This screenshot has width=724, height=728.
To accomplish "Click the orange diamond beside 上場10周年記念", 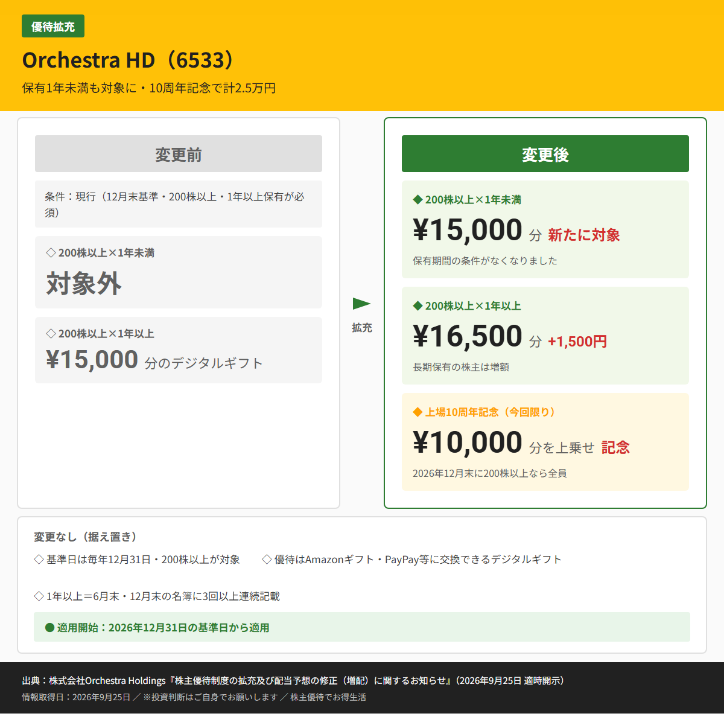I will tap(418, 412).
